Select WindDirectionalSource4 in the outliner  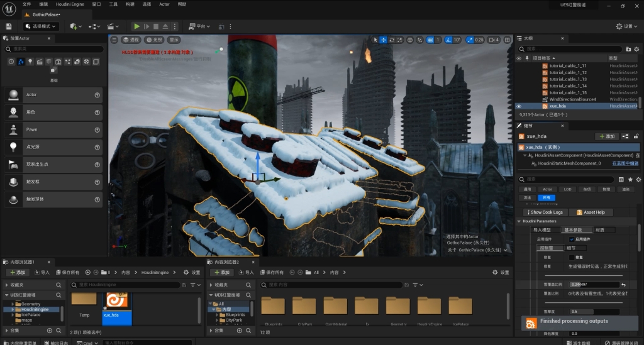(x=572, y=99)
